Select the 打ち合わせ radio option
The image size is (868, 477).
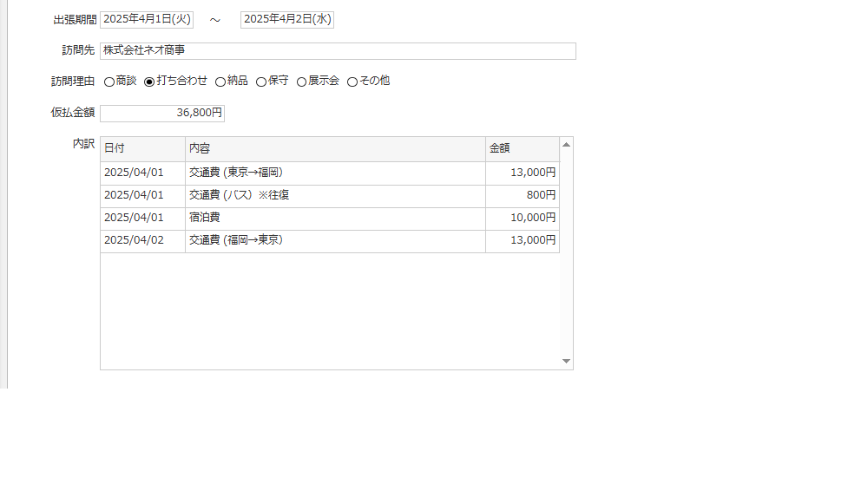tap(149, 82)
